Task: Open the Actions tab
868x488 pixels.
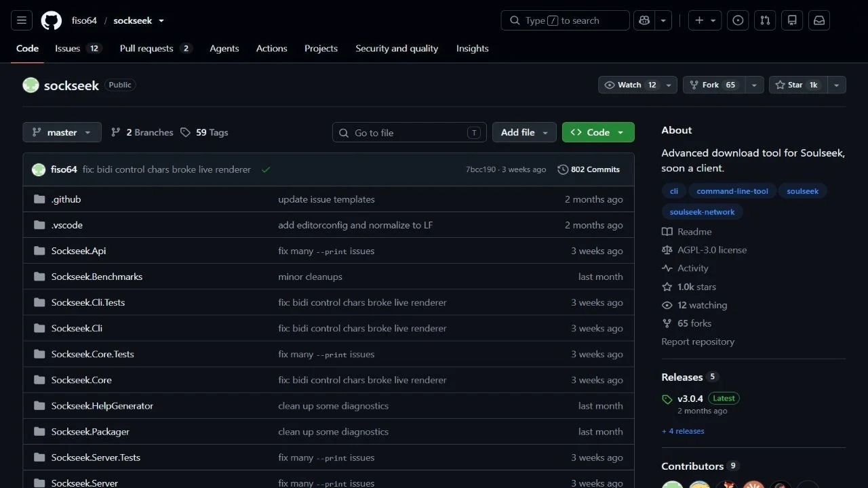Action: click(x=271, y=48)
